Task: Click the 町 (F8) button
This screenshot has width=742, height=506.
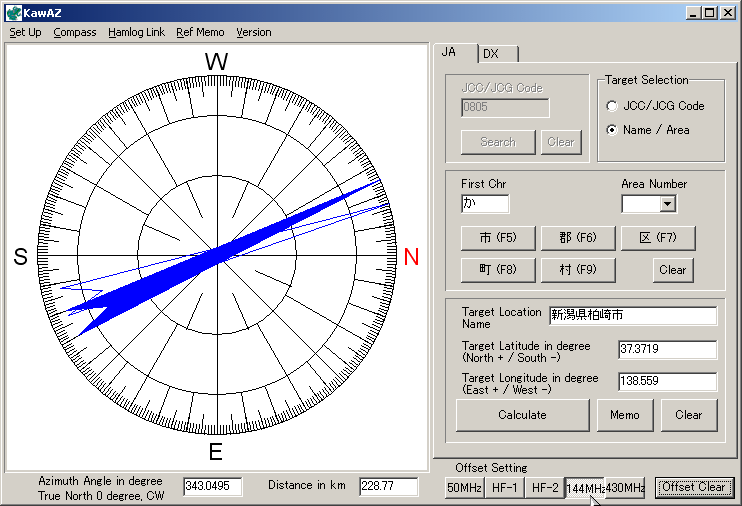Action: pos(498,270)
